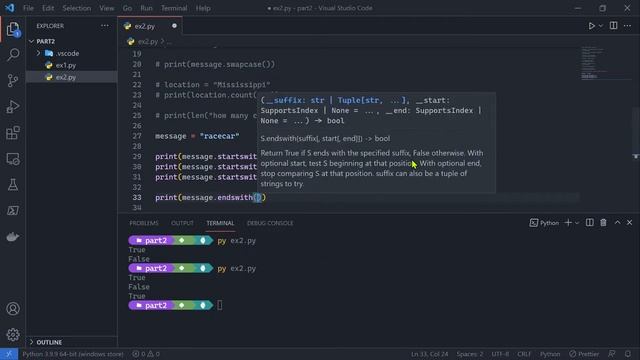
Task: Open the Selection menu
Action: [x=77, y=8]
